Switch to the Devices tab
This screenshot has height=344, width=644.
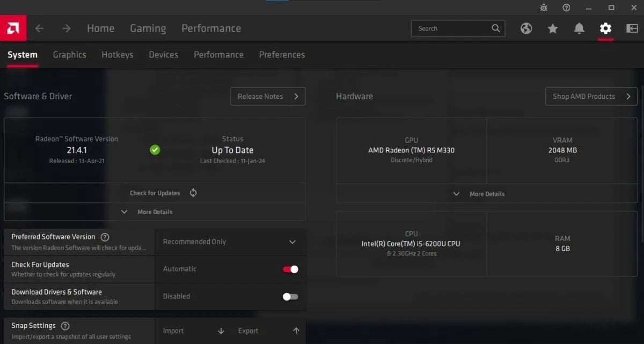(164, 55)
